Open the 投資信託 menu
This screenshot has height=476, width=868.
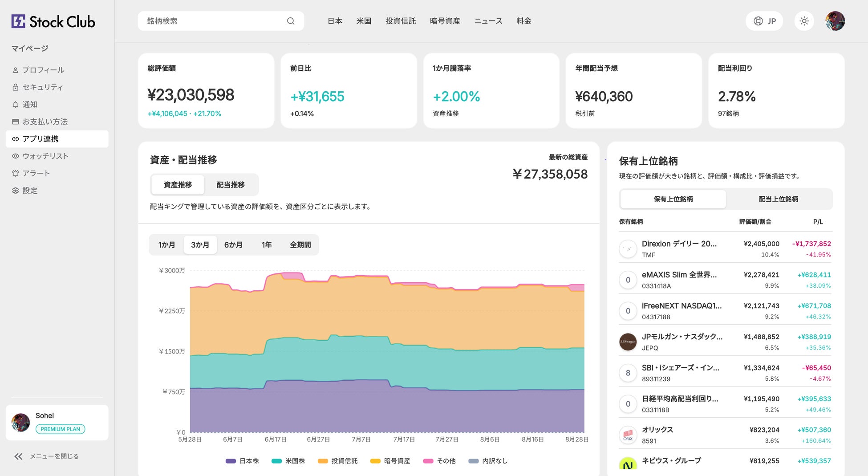(x=401, y=21)
